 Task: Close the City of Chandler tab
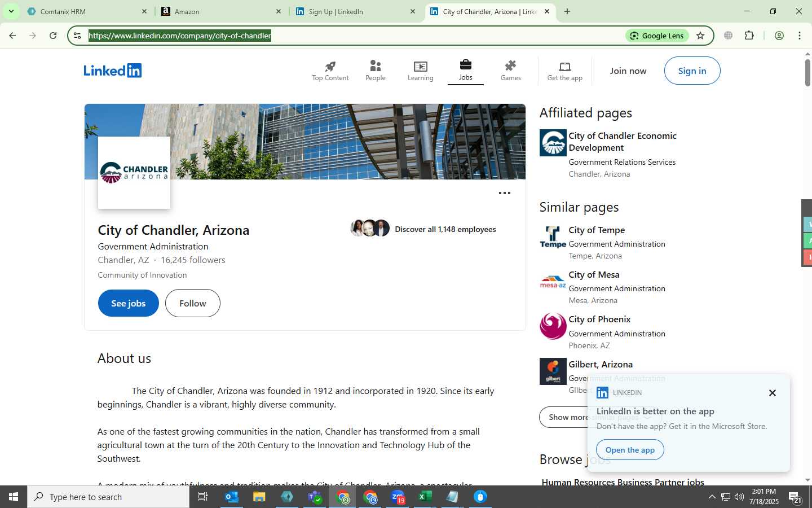[547, 11]
